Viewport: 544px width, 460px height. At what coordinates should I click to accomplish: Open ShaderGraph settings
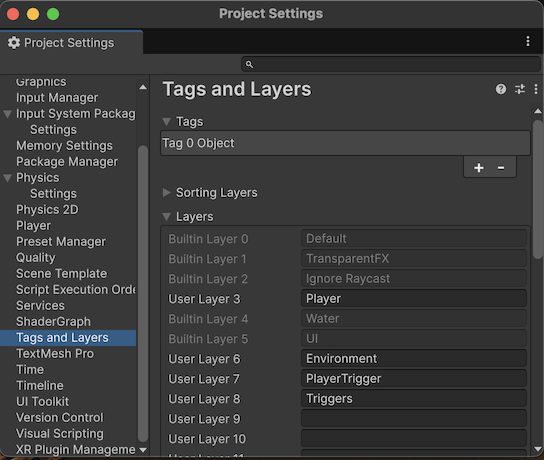[53, 321]
